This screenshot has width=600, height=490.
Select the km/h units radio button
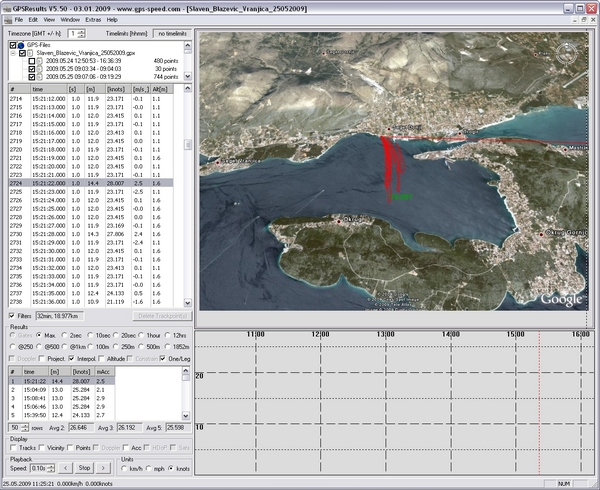pyautogui.click(x=124, y=469)
